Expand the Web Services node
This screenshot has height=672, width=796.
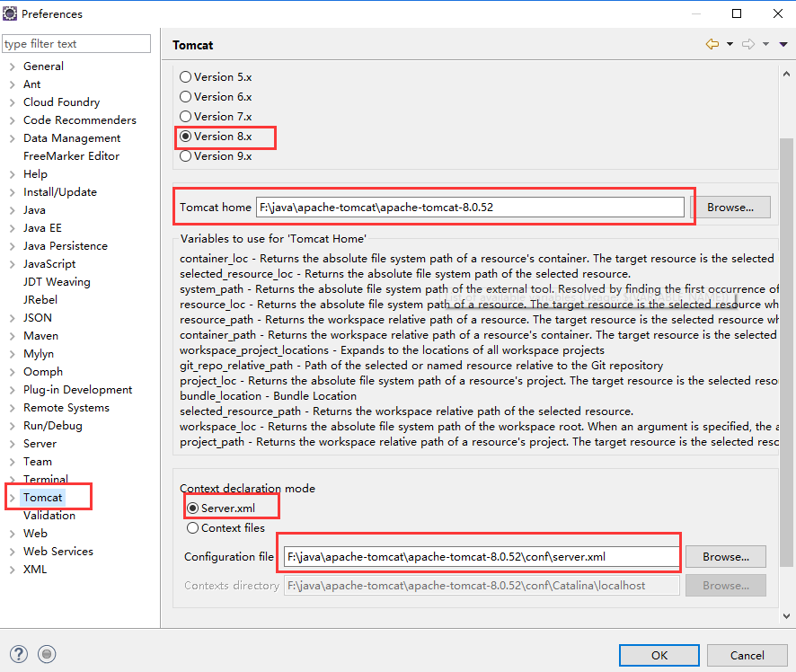click(13, 552)
